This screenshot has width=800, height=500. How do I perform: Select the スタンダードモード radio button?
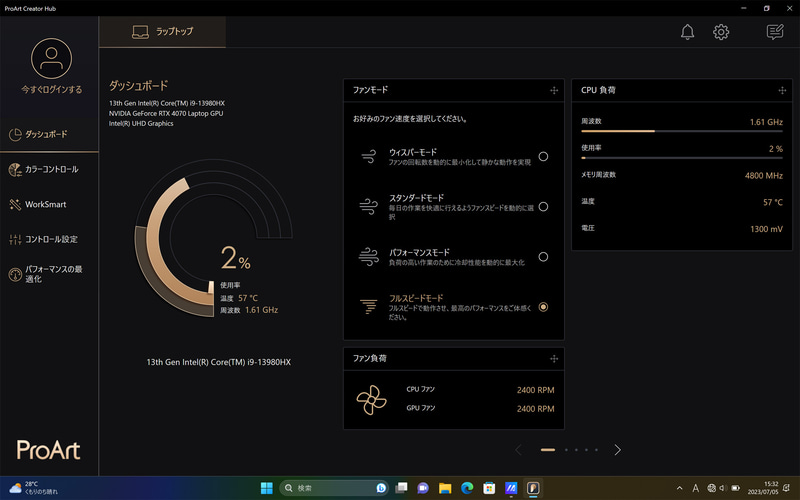(543, 207)
